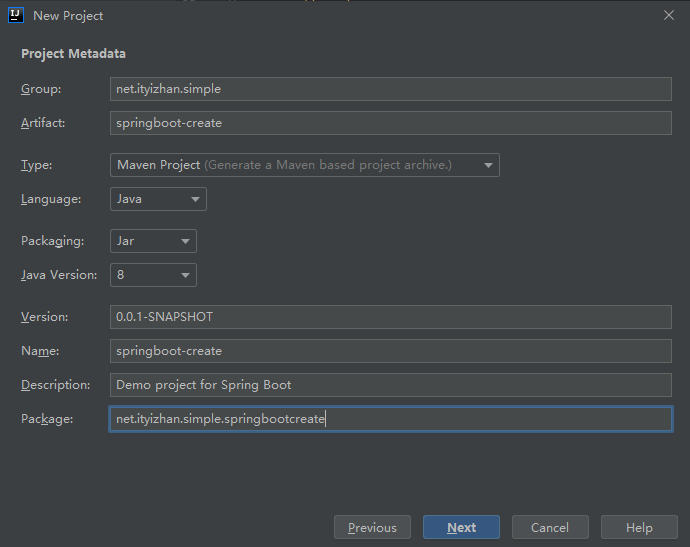Click the Package label
690x547 pixels.
pyautogui.click(x=47, y=419)
